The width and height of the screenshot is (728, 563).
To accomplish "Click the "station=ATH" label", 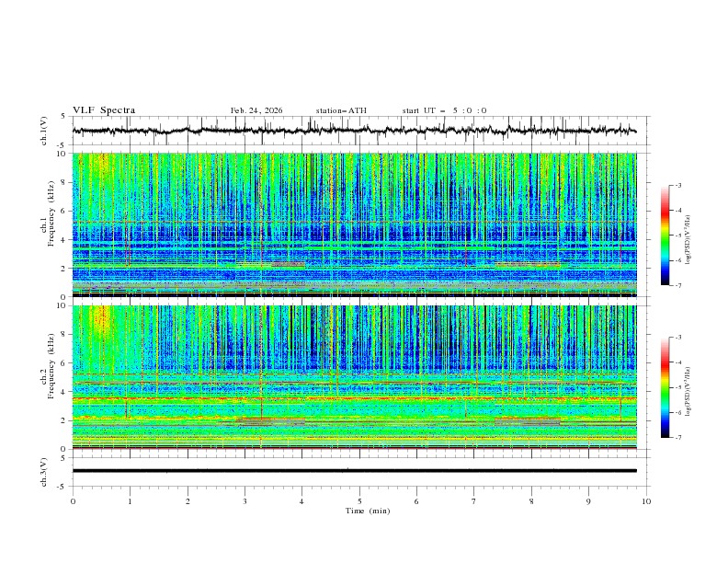I will [x=341, y=110].
